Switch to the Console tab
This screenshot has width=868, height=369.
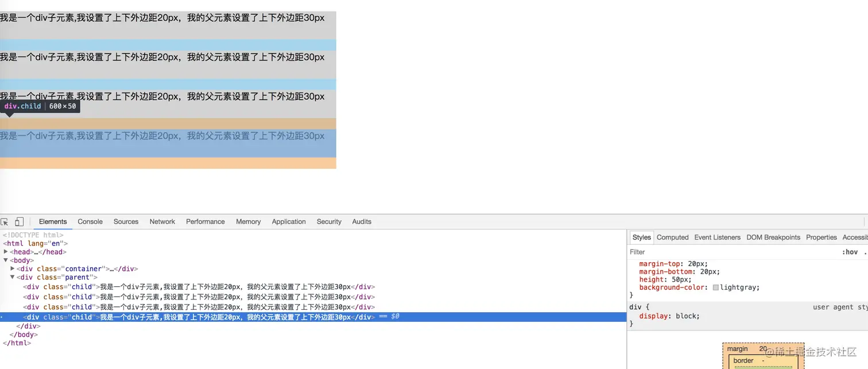90,222
